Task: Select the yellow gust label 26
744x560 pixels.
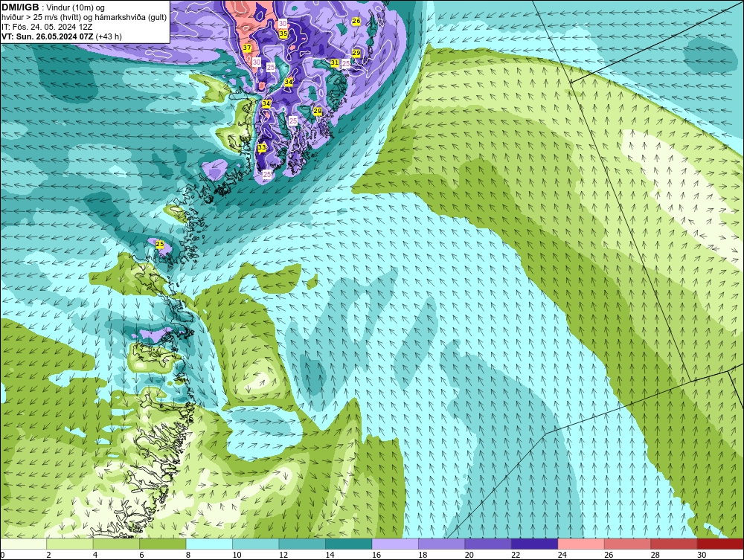Action: 356,22
